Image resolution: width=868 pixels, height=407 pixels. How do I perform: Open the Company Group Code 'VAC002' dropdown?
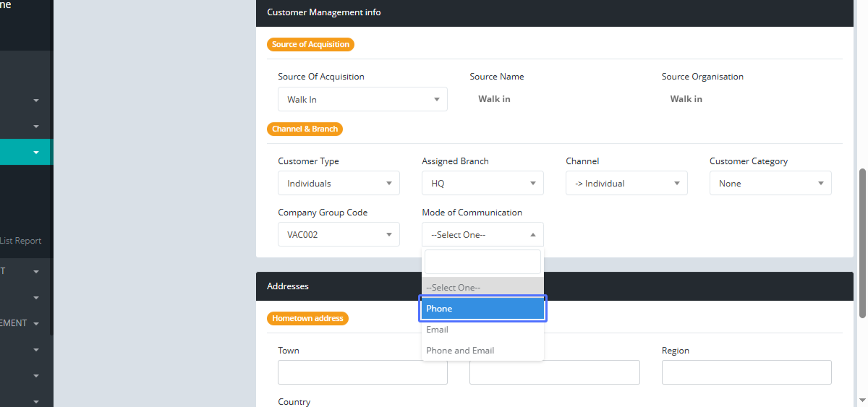pyautogui.click(x=339, y=235)
